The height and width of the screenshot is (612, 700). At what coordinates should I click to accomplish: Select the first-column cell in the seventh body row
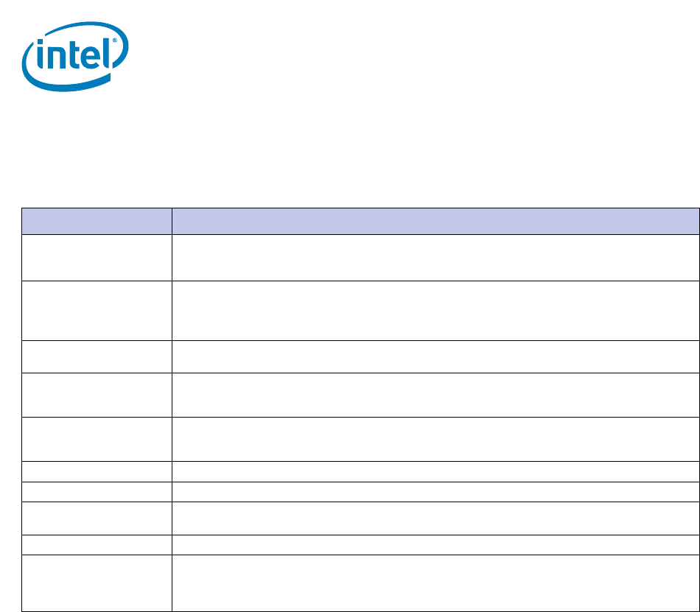tap(97, 492)
